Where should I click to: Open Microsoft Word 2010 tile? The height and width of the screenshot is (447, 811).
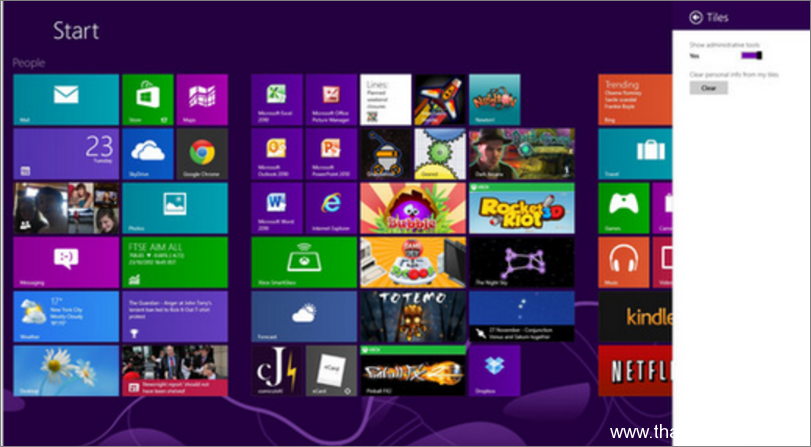[277, 207]
